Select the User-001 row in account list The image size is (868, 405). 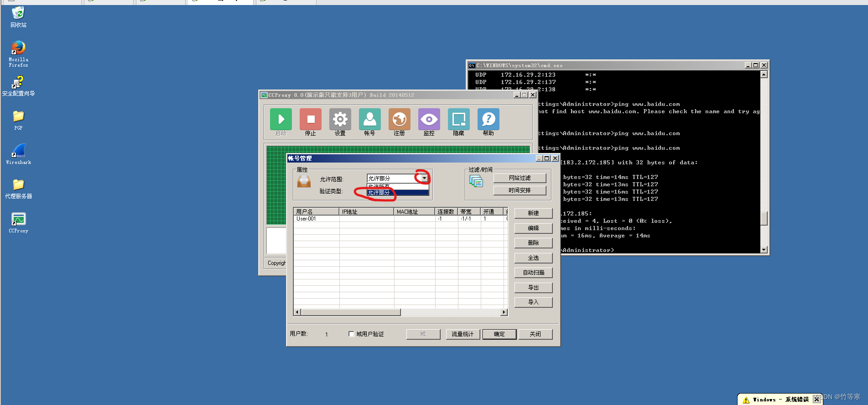coord(400,219)
